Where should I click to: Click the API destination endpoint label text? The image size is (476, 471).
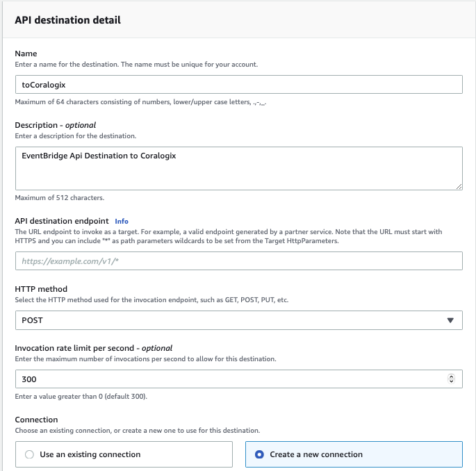62,222
